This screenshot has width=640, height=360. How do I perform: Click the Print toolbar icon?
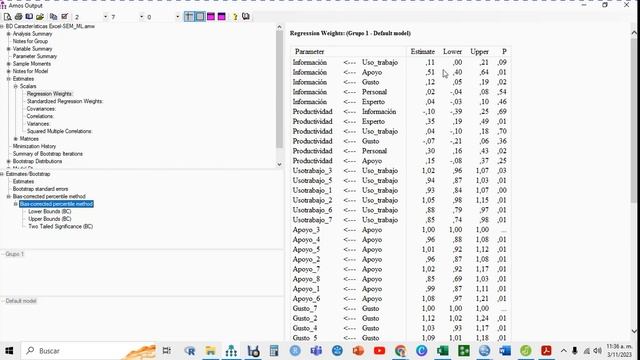click(18, 17)
